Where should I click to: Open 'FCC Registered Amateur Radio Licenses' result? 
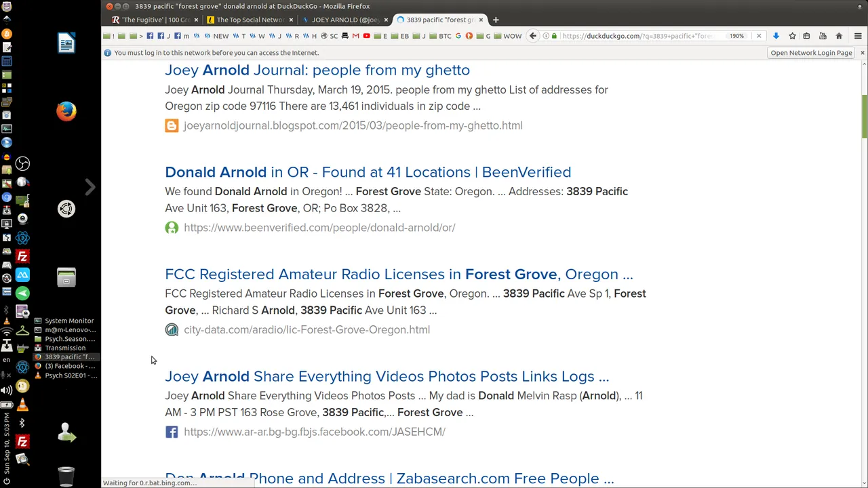399,274
